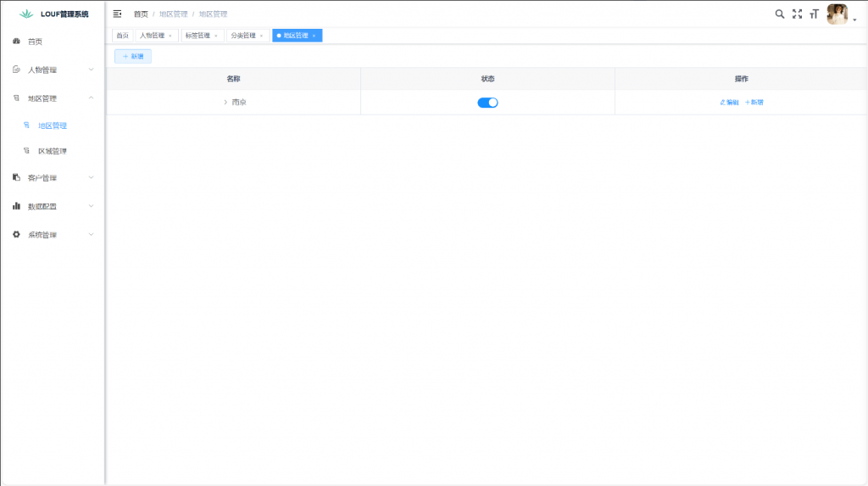Click the 新增 link in 南京 row
Screen dimensions: 868x486
(754, 103)
